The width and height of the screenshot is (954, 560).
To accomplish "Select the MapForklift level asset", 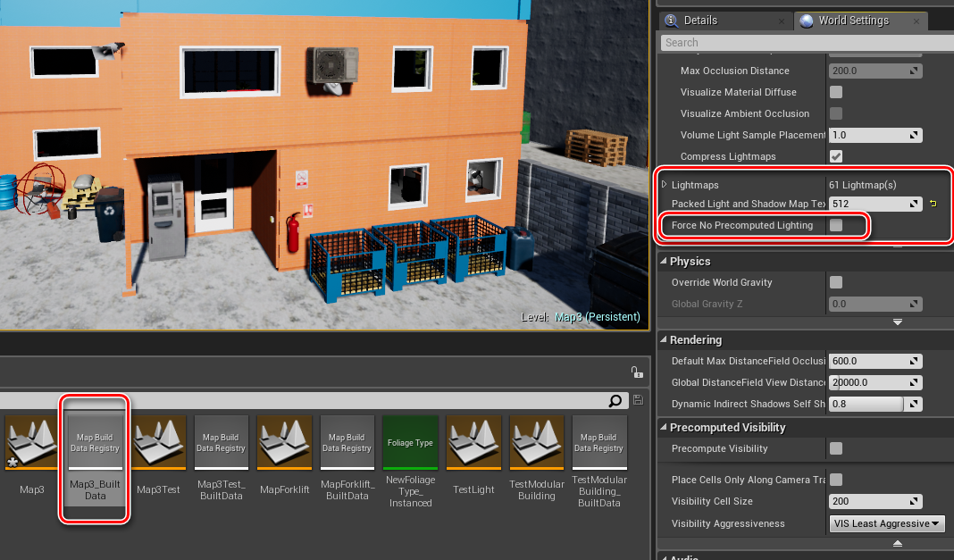I will click(285, 456).
